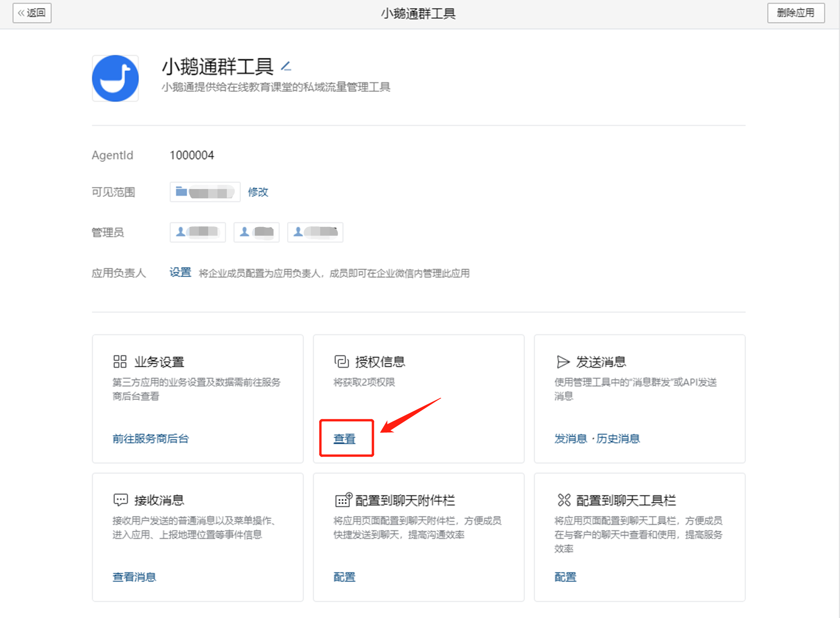Open the 历史消息 link

click(x=618, y=439)
